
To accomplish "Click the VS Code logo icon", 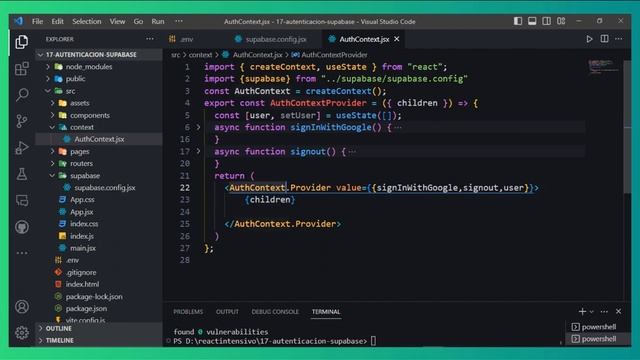I will click(x=18, y=21).
